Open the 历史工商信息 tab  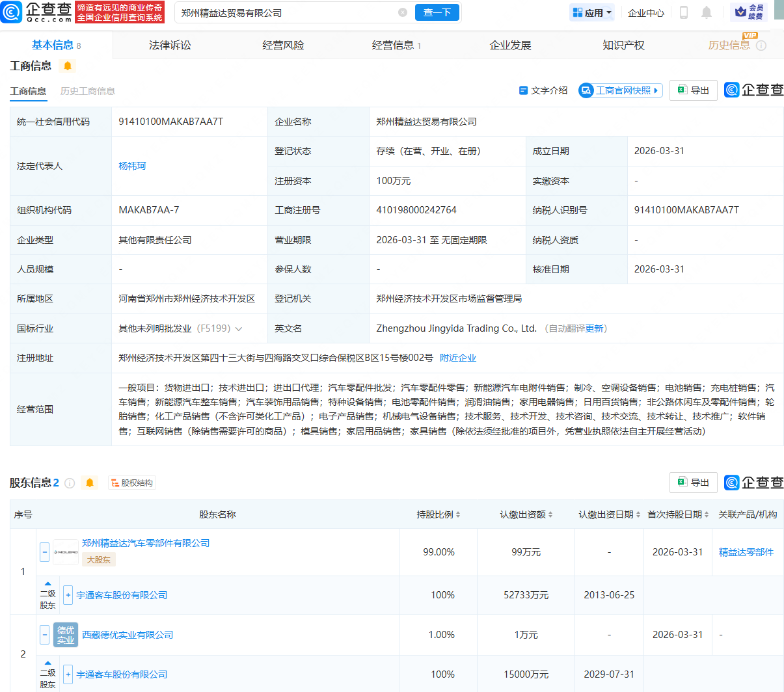[87, 92]
